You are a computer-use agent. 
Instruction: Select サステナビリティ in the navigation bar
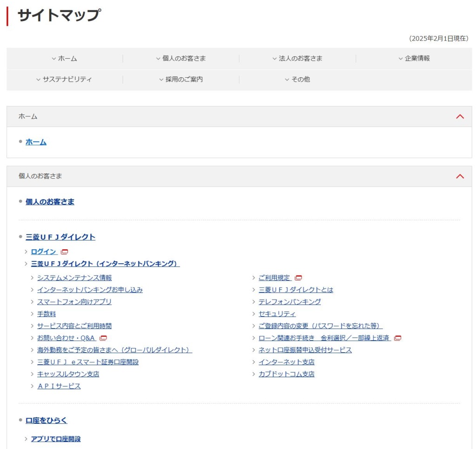[64, 80]
